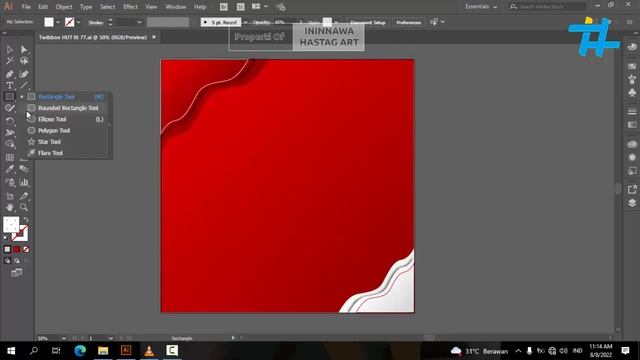Select the Hand tool
Screen dimensions: 640x360
pyautogui.click(x=9, y=207)
